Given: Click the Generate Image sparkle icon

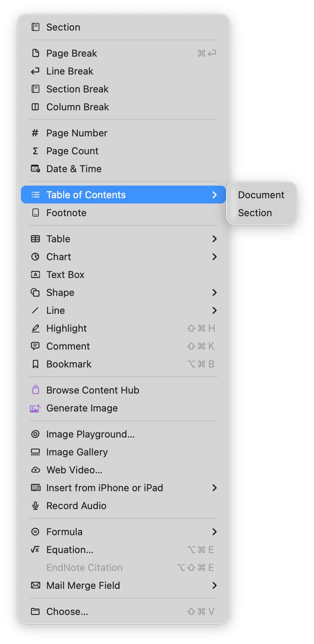Looking at the screenshot, I should point(35,408).
